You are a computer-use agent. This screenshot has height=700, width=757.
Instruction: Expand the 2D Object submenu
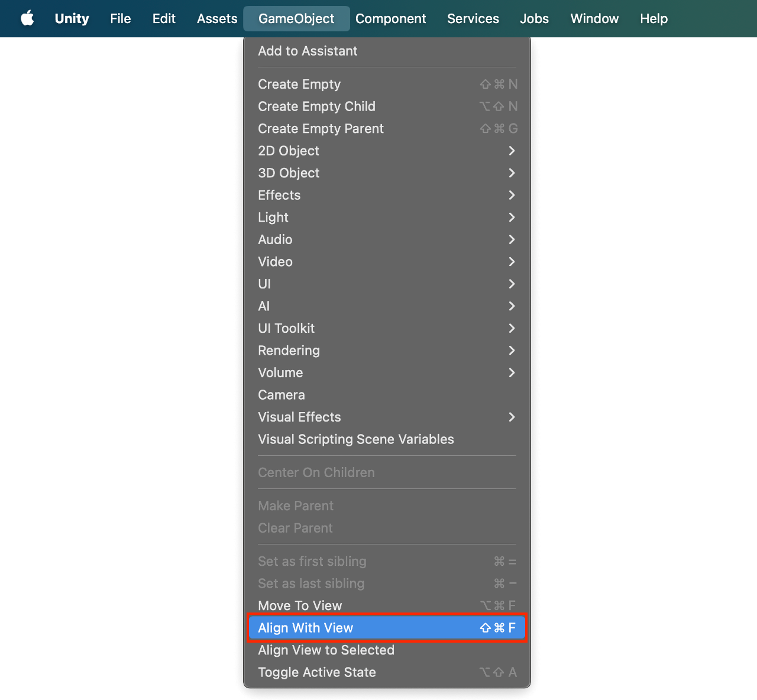coord(387,151)
